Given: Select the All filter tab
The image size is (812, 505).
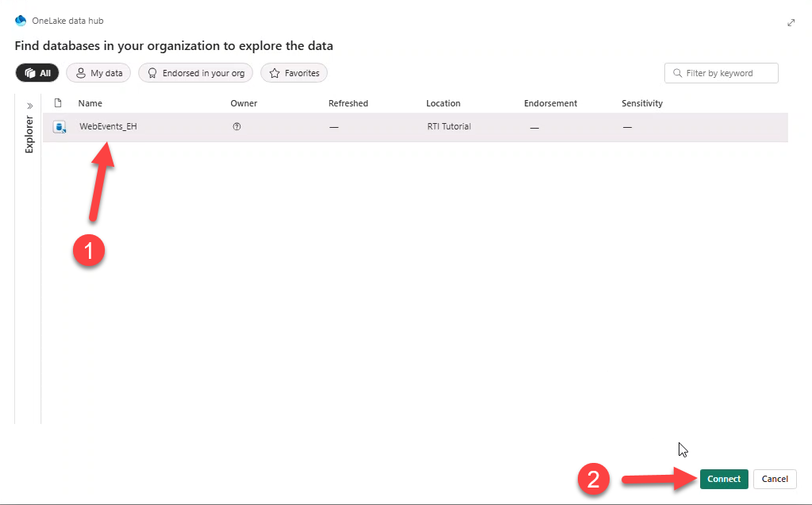Looking at the screenshot, I should (x=37, y=73).
